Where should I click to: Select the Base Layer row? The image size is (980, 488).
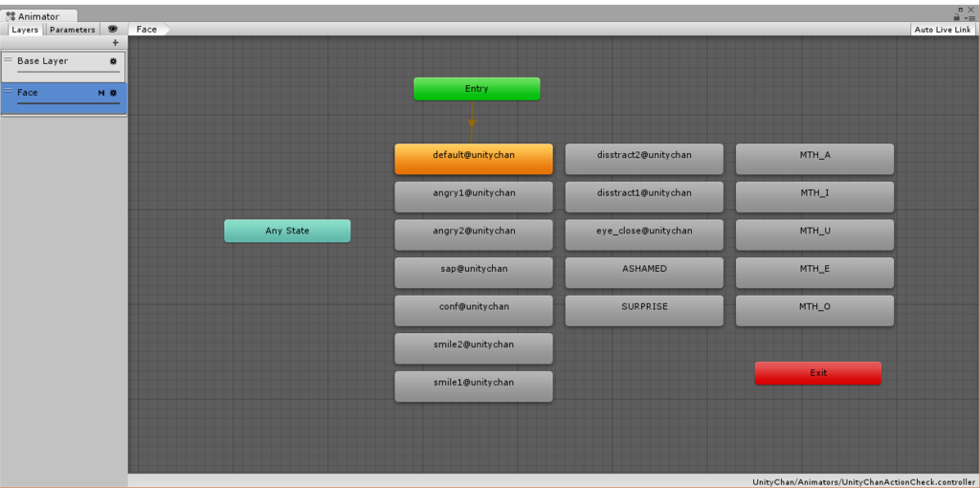[63, 67]
